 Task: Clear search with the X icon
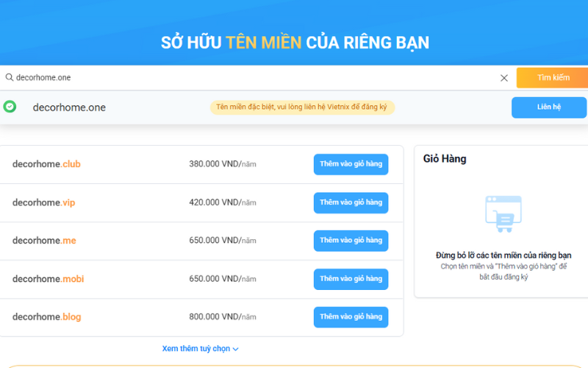coord(504,78)
